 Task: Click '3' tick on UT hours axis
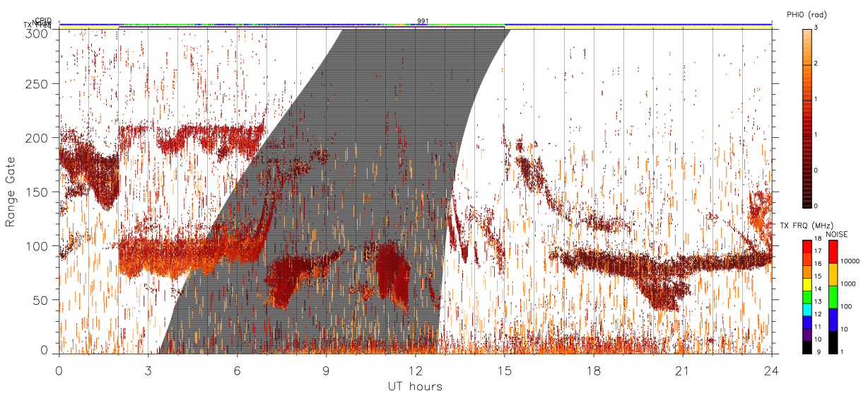pos(148,371)
